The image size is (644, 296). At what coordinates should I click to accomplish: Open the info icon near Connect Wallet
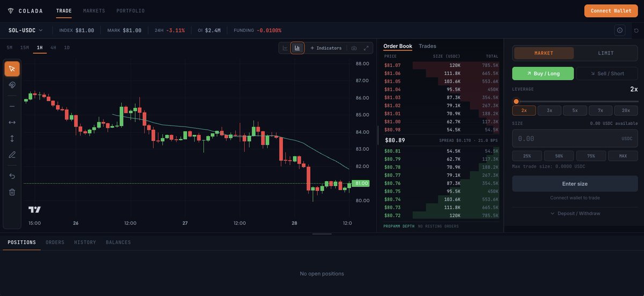click(620, 30)
